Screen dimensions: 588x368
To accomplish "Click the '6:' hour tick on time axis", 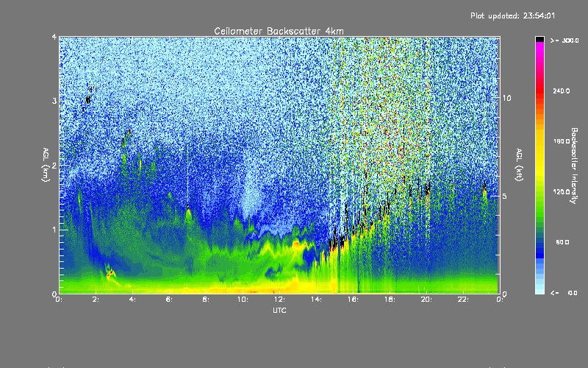I will (x=169, y=300).
